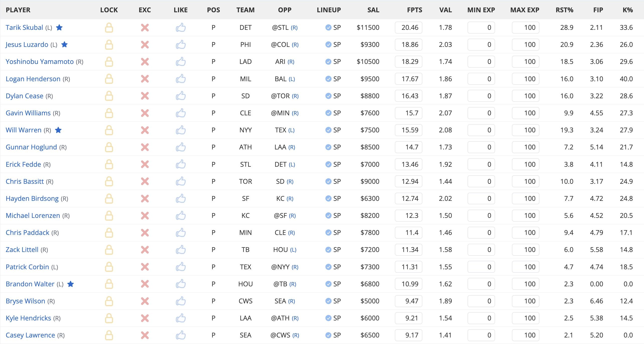
Task: Like Gavin Williams thumbs-up icon
Action: tap(180, 113)
